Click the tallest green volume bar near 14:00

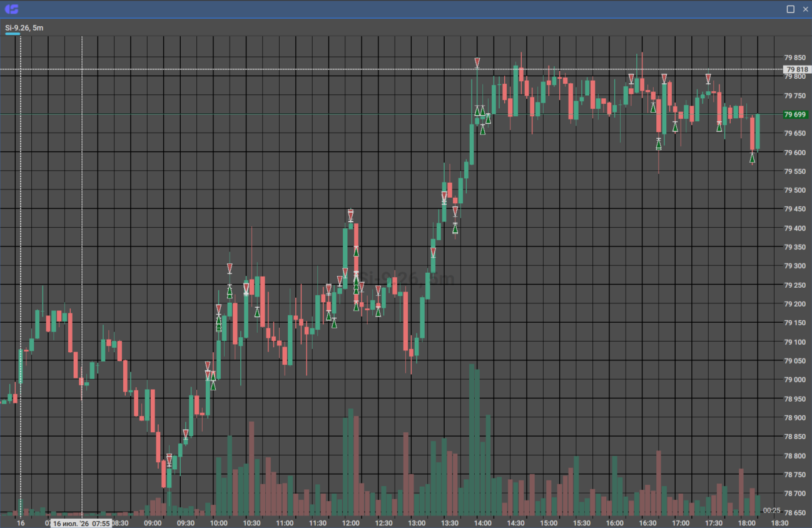[472, 439]
